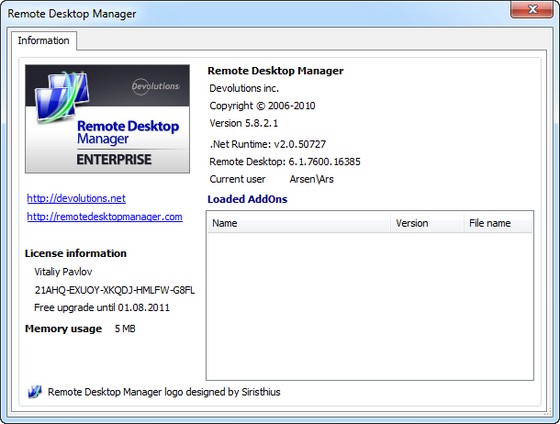Click the Version column header
The width and height of the screenshot is (560, 424).
(x=427, y=223)
